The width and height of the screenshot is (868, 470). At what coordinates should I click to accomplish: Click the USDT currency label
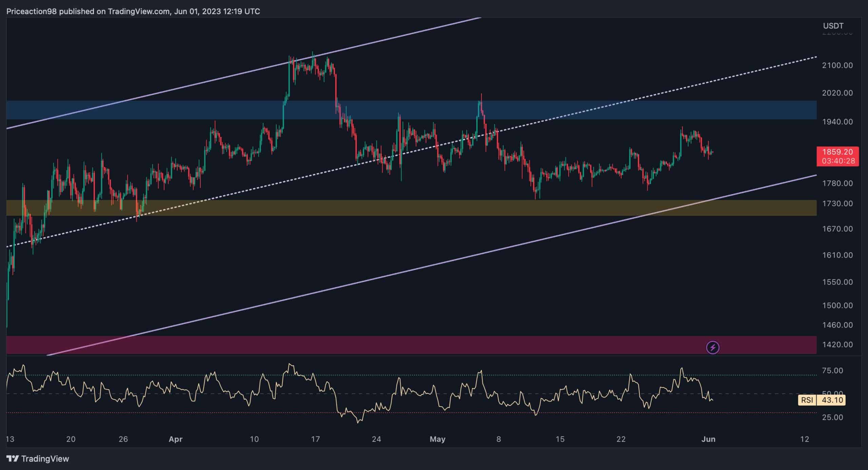(x=833, y=26)
